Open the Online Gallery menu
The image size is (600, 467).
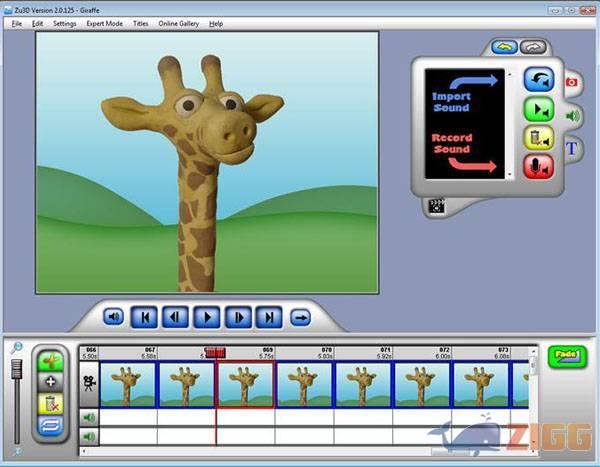[x=179, y=23]
